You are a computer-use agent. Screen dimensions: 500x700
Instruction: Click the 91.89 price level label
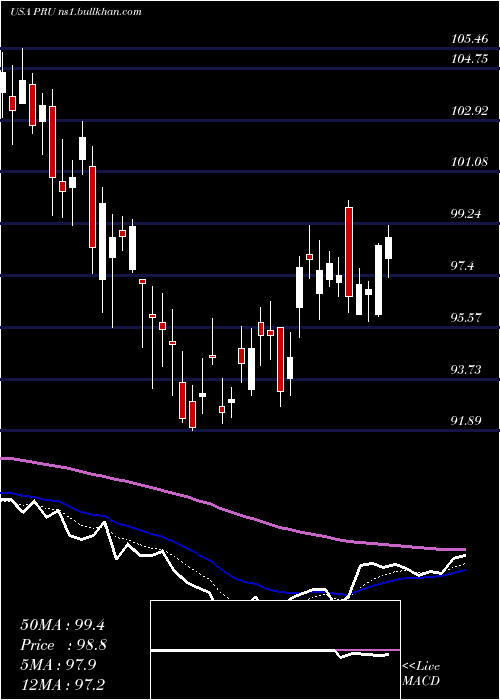[x=467, y=420]
